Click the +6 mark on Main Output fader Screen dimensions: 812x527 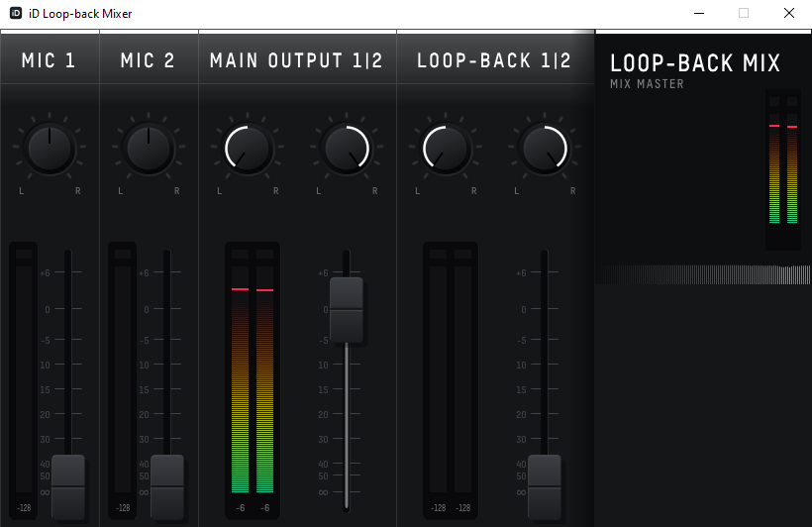tap(323, 273)
